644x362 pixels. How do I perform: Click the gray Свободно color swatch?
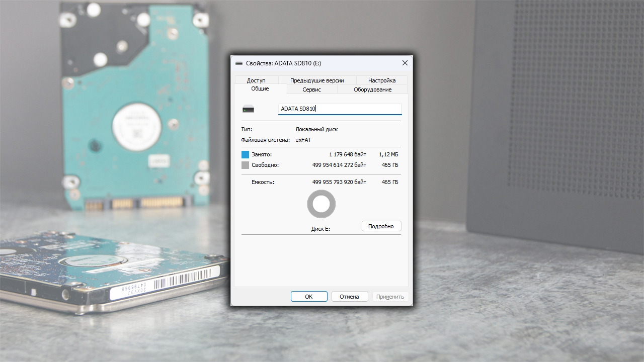coord(245,165)
